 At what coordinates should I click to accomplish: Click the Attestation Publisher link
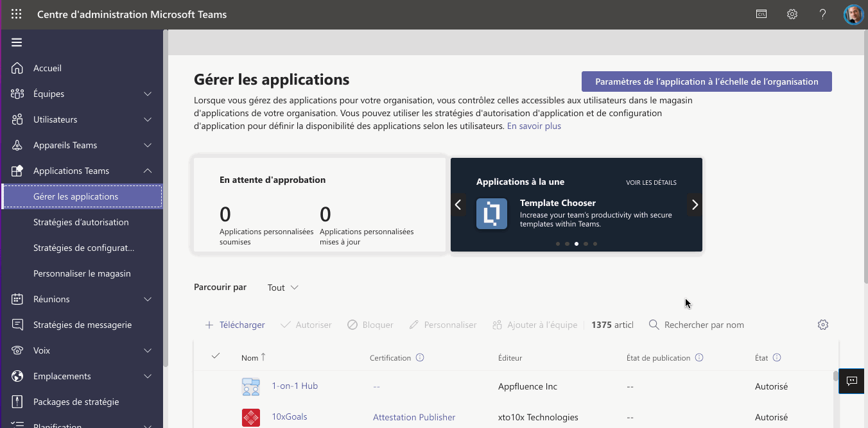click(x=414, y=417)
